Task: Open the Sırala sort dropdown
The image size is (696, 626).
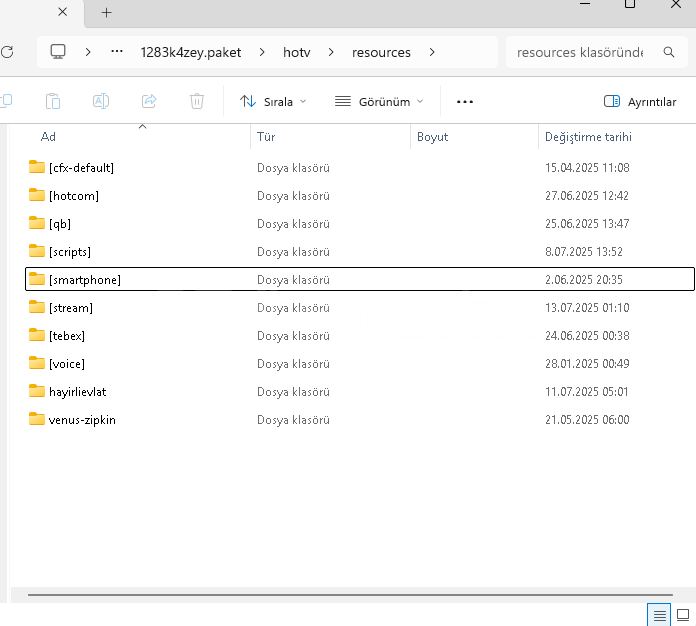Action: tap(273, 101)
